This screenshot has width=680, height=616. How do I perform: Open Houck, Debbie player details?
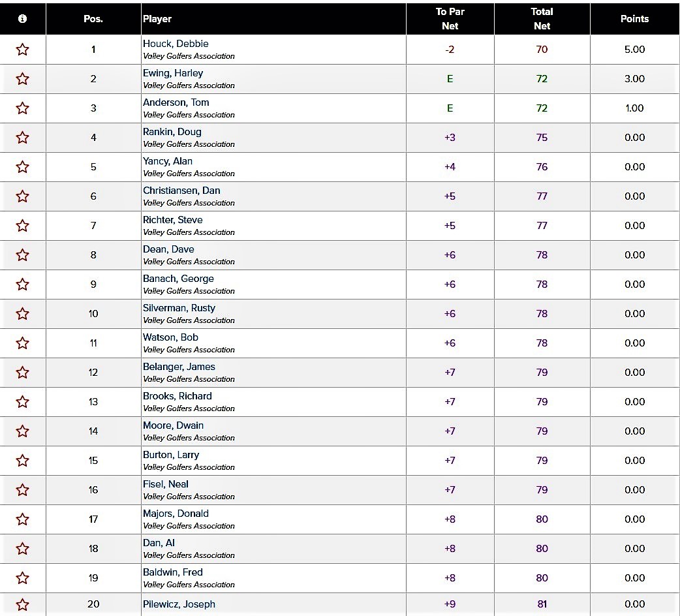point(176,44)
